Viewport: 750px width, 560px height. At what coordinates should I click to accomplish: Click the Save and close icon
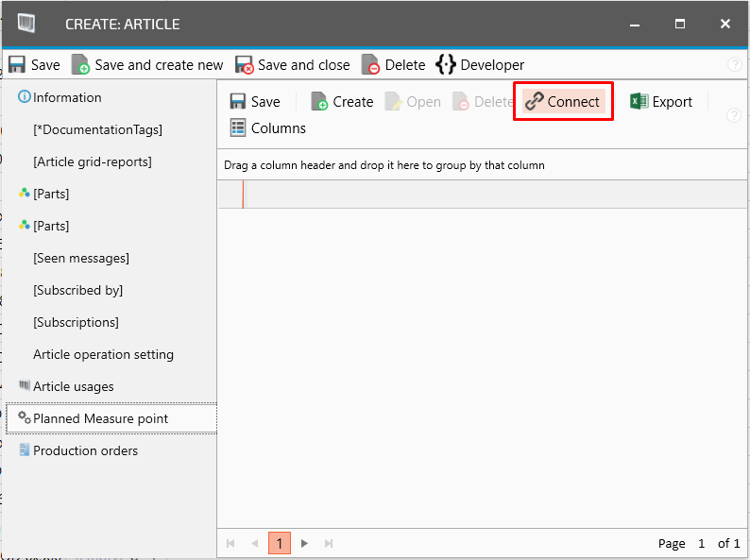245,65
